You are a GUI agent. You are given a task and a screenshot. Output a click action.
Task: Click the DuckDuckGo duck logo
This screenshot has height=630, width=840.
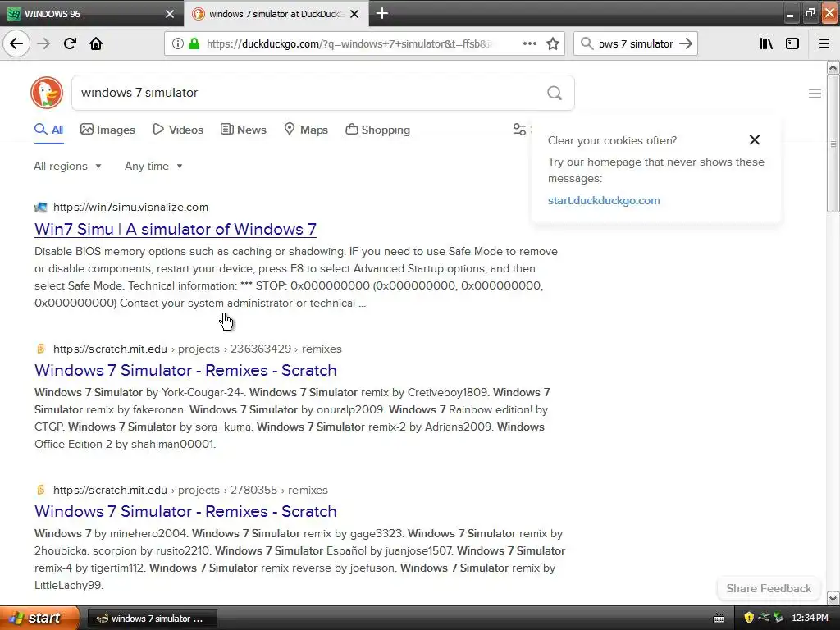tap(47, 93)
